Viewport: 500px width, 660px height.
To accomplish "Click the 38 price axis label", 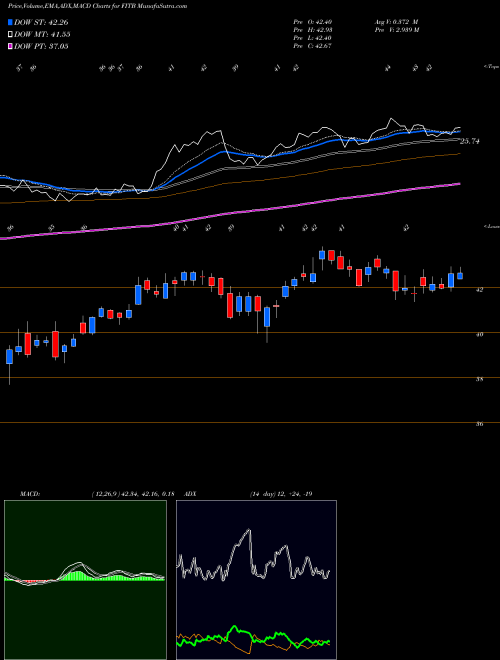I will pos(480,379).
